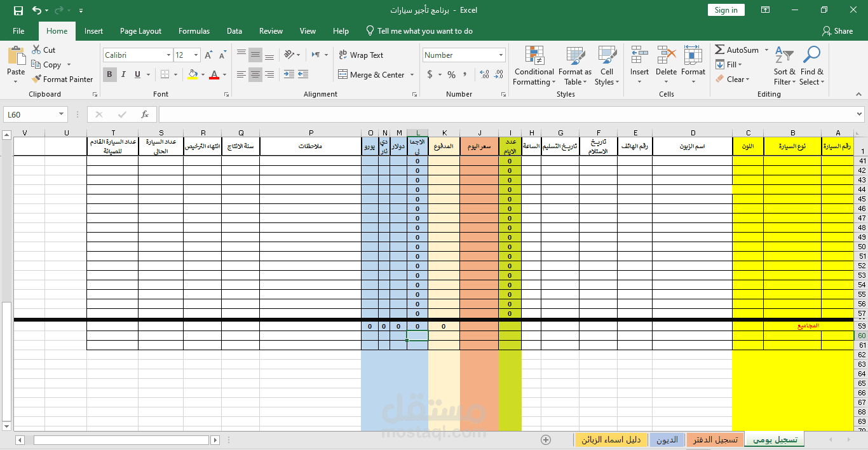Apply comma style
Image resolution: width=868 pixels, height=450 pixels.
point(466,75)
